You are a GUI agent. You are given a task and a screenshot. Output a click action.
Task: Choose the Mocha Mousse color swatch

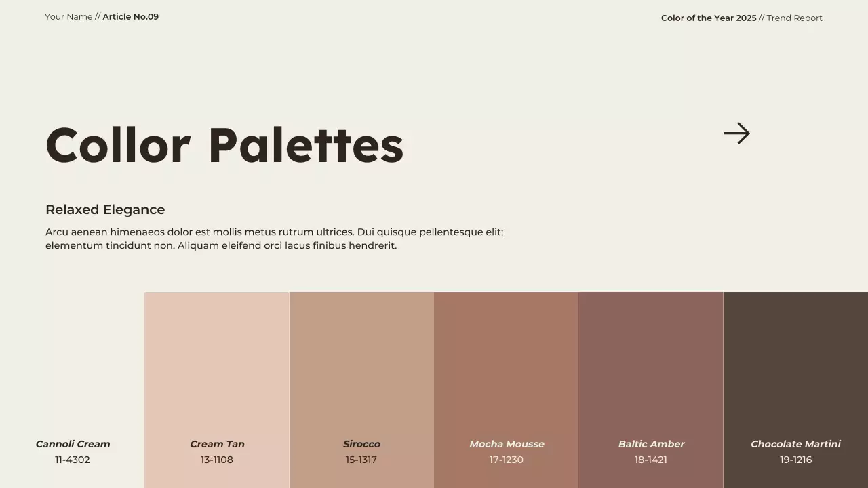[506, 359]
